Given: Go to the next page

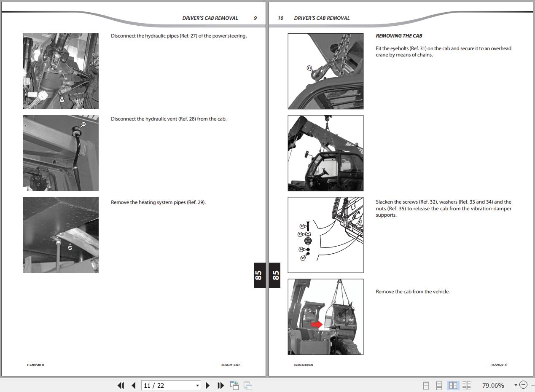Looking at the screenshot, I should pos(207,385).
